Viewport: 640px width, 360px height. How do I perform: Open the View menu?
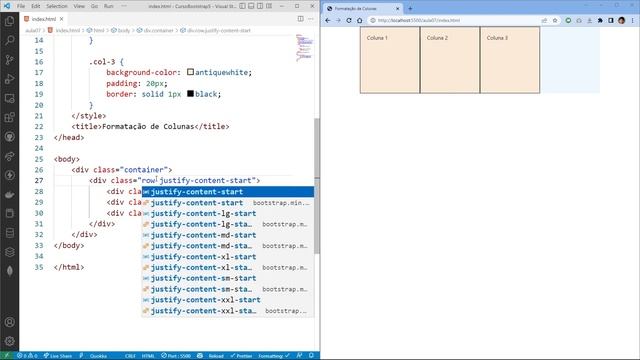point(79,6)
